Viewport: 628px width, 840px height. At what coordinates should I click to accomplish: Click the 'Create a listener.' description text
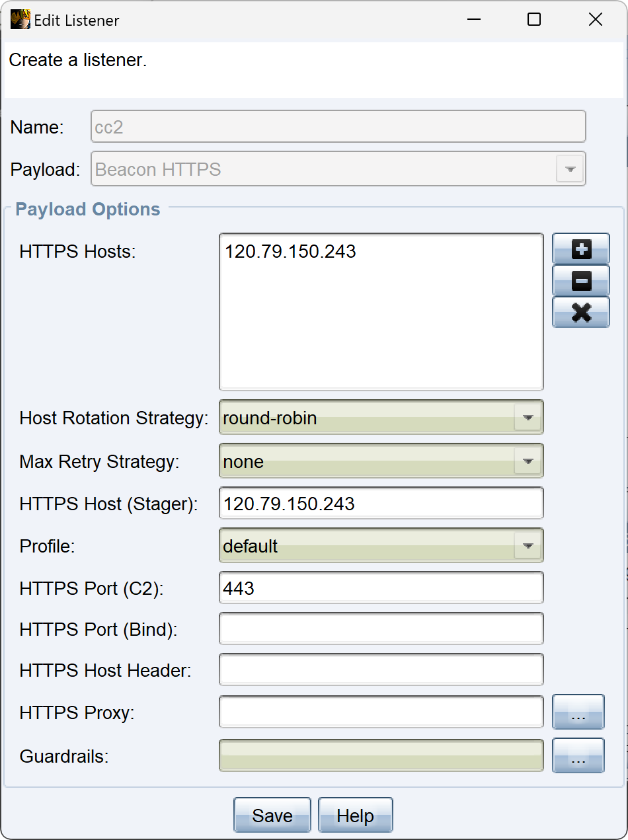click(x=77, y=60)
